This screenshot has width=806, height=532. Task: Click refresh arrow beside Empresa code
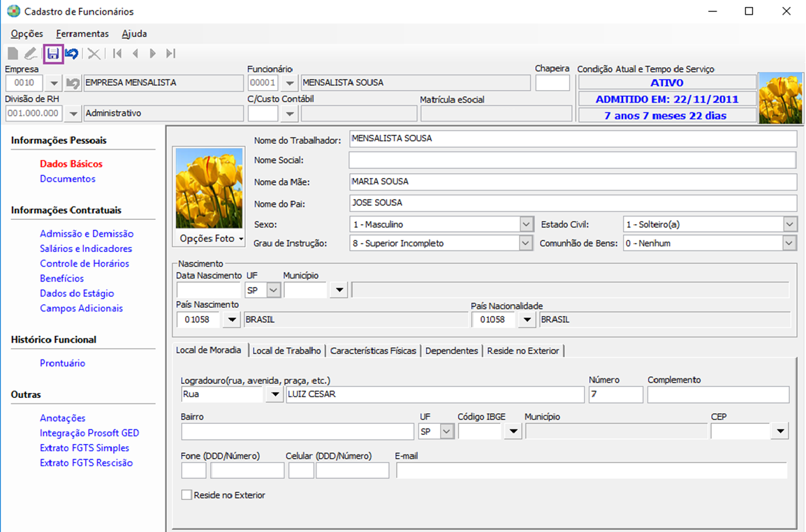(73, 83)
